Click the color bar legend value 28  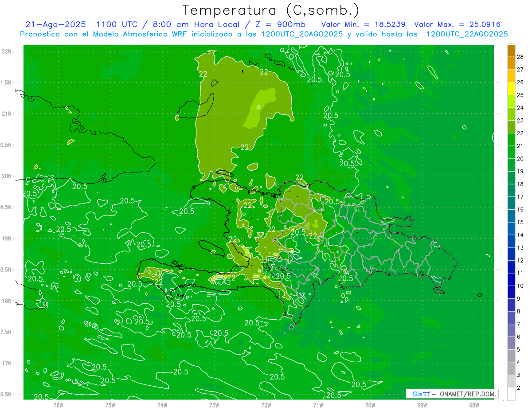(520, 57)
